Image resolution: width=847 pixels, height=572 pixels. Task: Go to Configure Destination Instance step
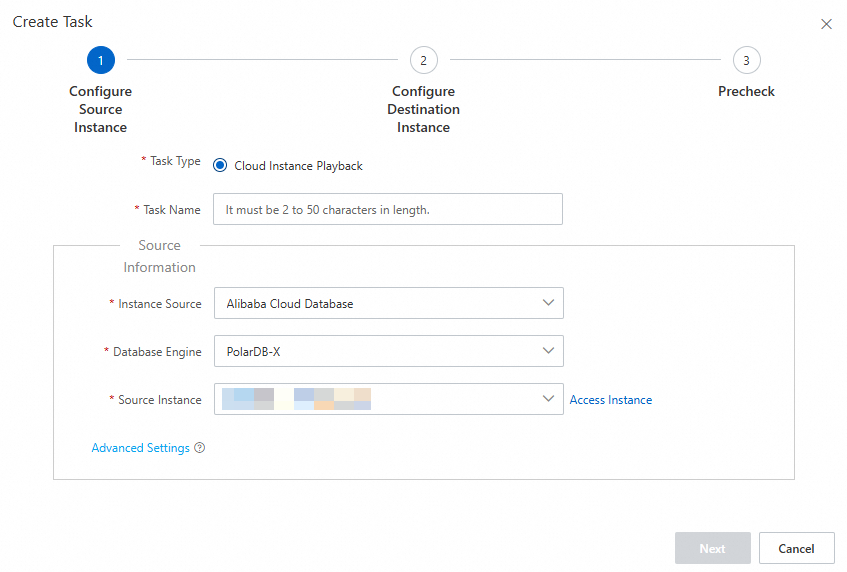423,109
